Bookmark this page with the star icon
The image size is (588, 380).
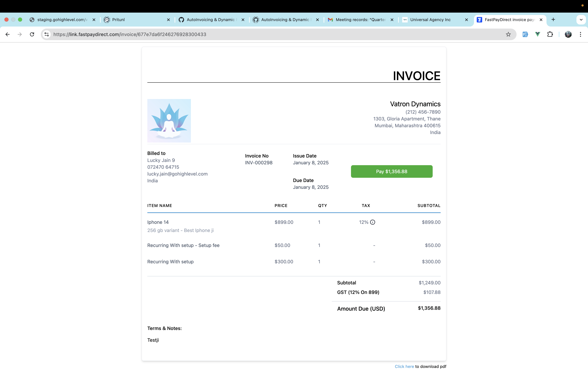pyautogui.click(x=508, y=34)
